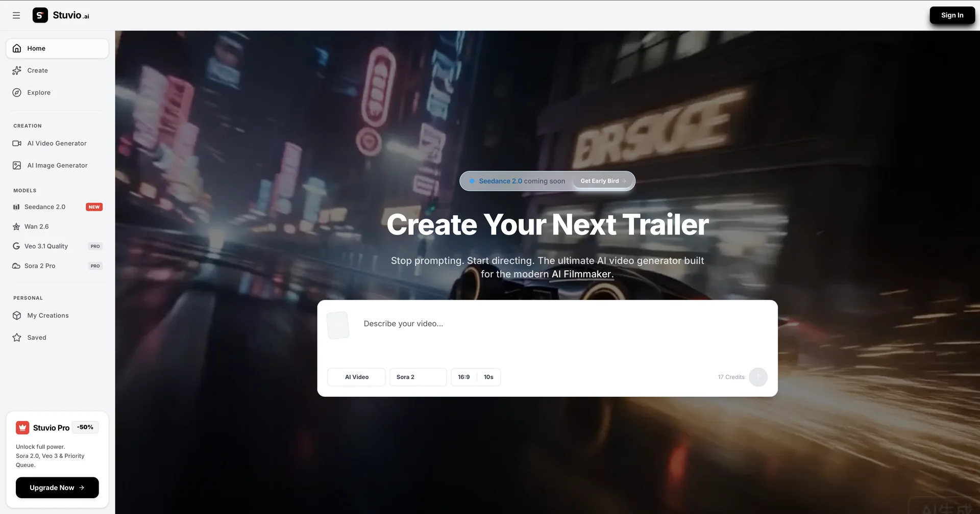The image size is (980, 514).
Task: Choose Sora 2 Pro model
Action: [x=40, y=266]
